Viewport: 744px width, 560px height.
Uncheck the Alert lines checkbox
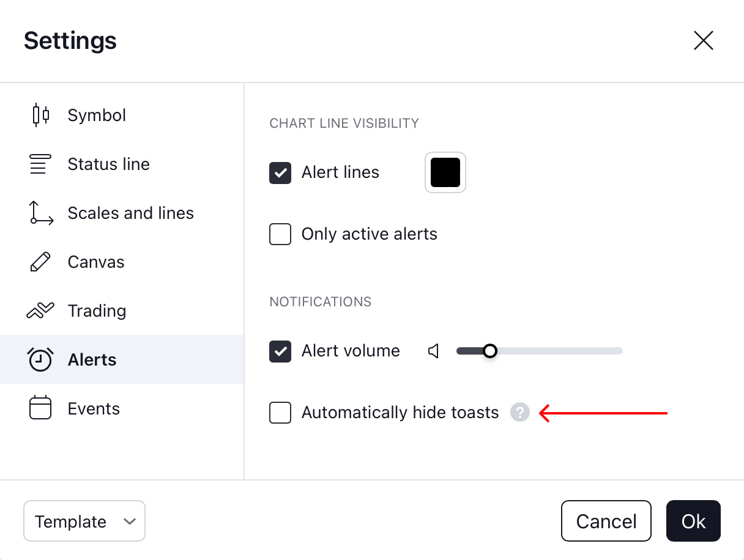click(x=280, y=173)
